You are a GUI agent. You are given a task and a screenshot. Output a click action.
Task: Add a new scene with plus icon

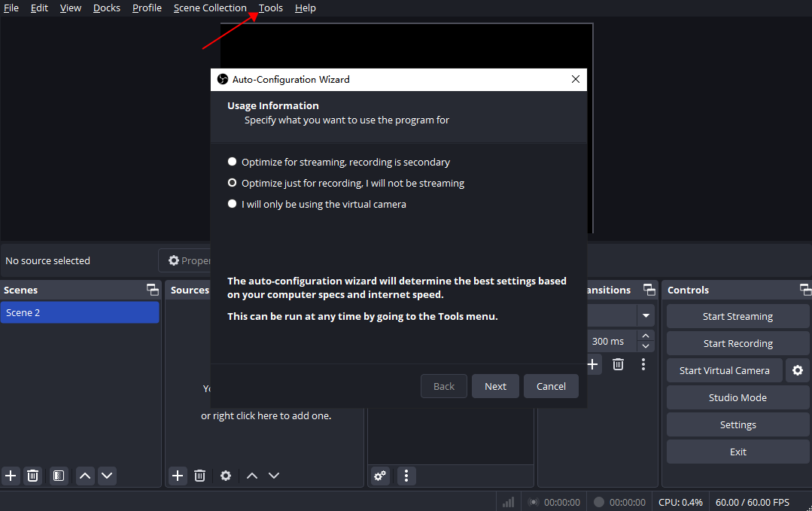coord(11,476)
